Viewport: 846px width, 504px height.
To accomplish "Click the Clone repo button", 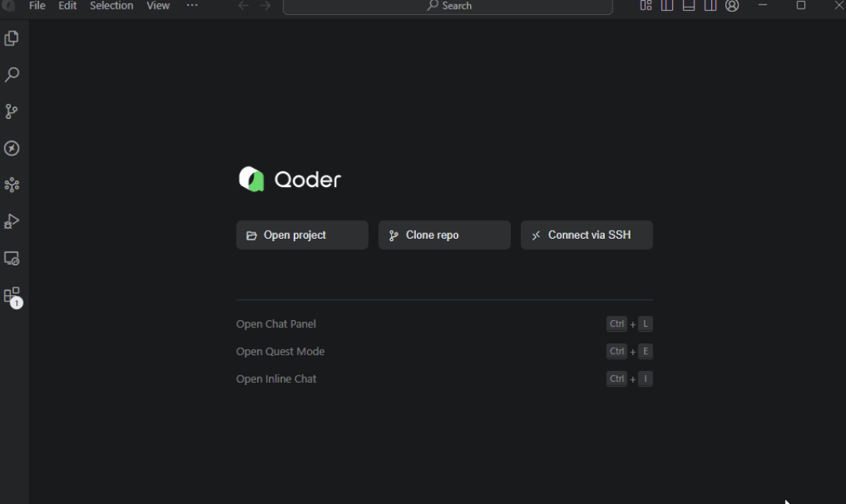I will tap(445, 235).
